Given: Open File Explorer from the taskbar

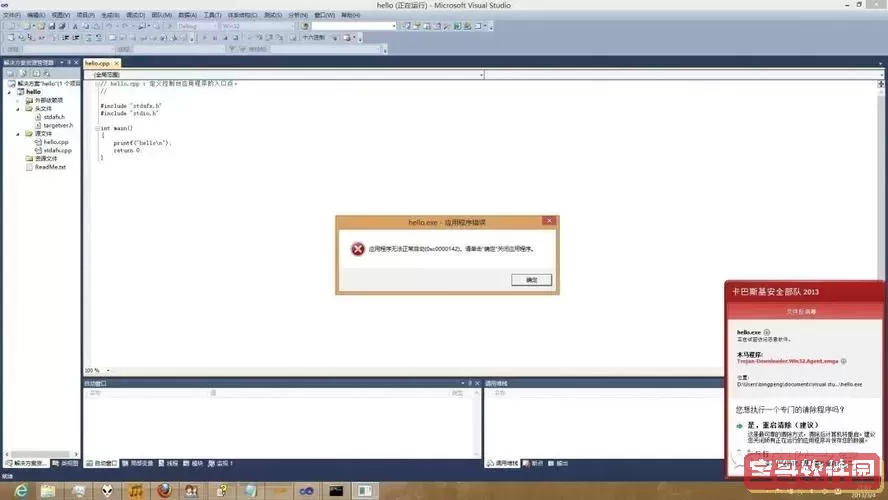Looking at the screenshot, I should pos(48,490).
